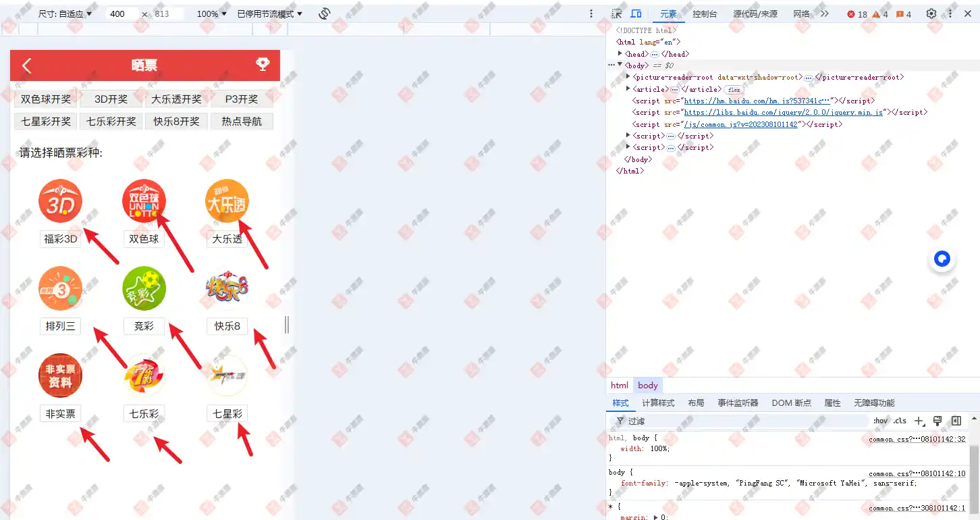Edit the viewport width field showing 400

click(121, 14)
